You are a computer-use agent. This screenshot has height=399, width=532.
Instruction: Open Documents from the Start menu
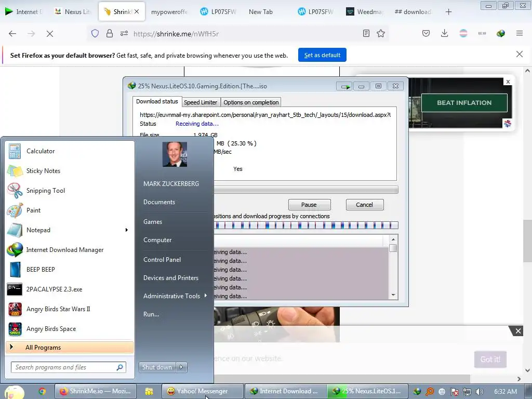click(x=159, y=202)
